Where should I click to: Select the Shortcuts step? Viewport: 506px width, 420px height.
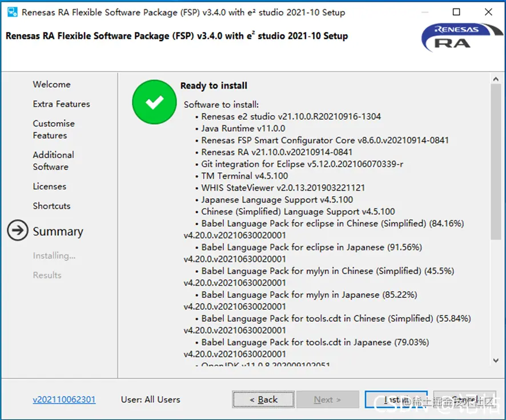(51, 206)
